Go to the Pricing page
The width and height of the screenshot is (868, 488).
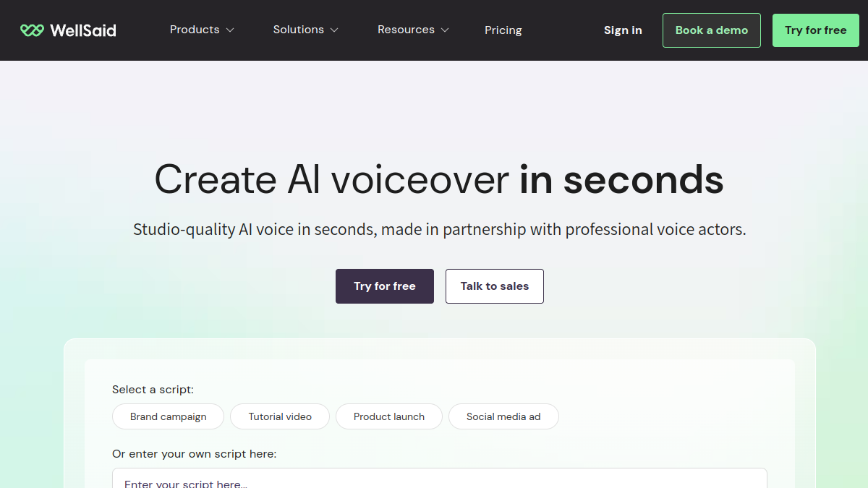click(503, 30)
